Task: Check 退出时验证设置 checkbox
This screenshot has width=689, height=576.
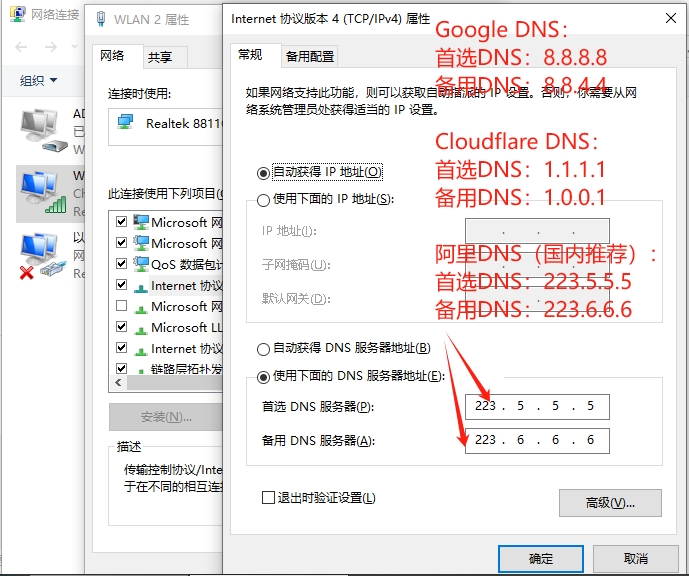Action: [267, 497]
